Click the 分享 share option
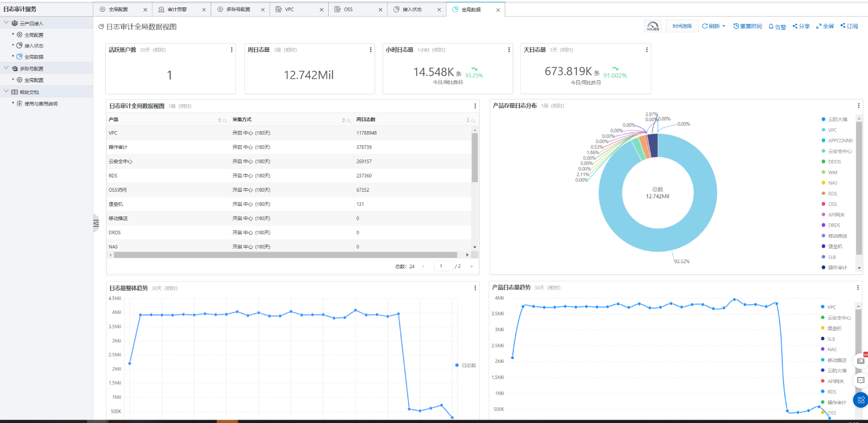The width and height of the screenshot is (868, 423). (801, 26)
